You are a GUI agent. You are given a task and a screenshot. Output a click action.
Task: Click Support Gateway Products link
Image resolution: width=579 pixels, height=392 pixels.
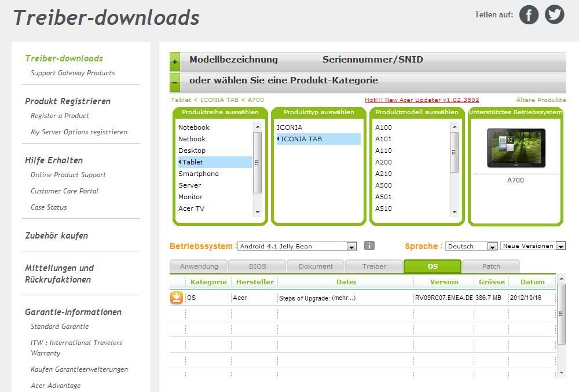(x=73, y=73)
